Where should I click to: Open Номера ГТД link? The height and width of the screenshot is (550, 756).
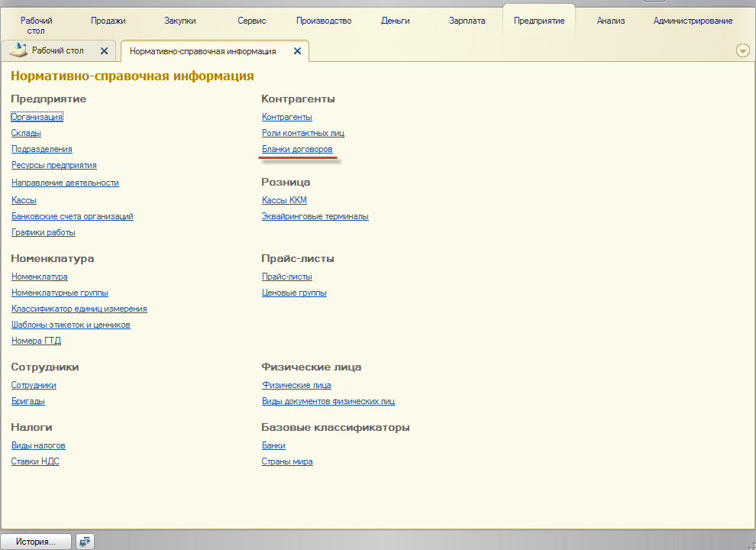click(x=36, y=341)
